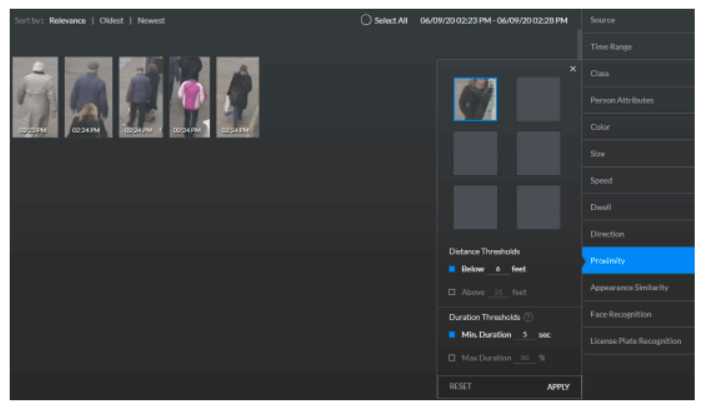The height and width of the screenshot is (414, 710).
Task: Expand the Source filter panel
Action: (x=637, y=20)
